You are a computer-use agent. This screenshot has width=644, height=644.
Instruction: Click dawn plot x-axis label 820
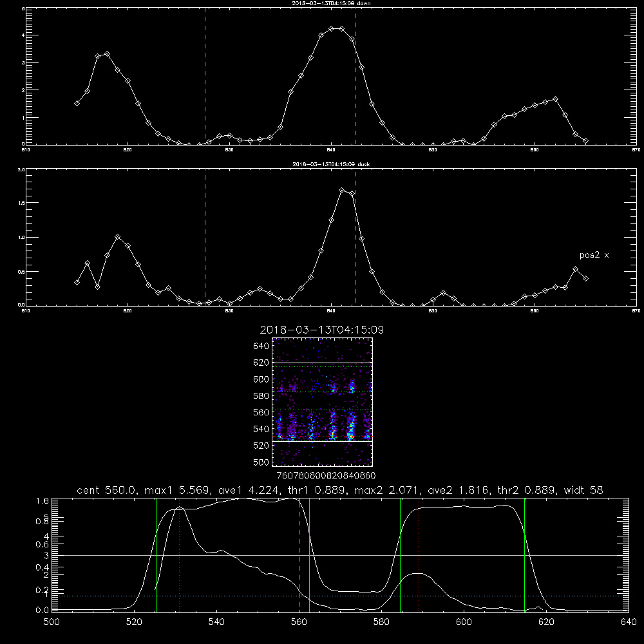pyautogui.click(x=128, y=150)
